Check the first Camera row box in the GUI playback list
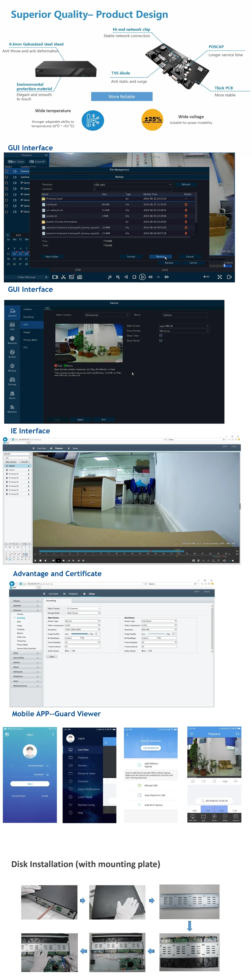The image size is (252, 980). [x=7, y=171]
